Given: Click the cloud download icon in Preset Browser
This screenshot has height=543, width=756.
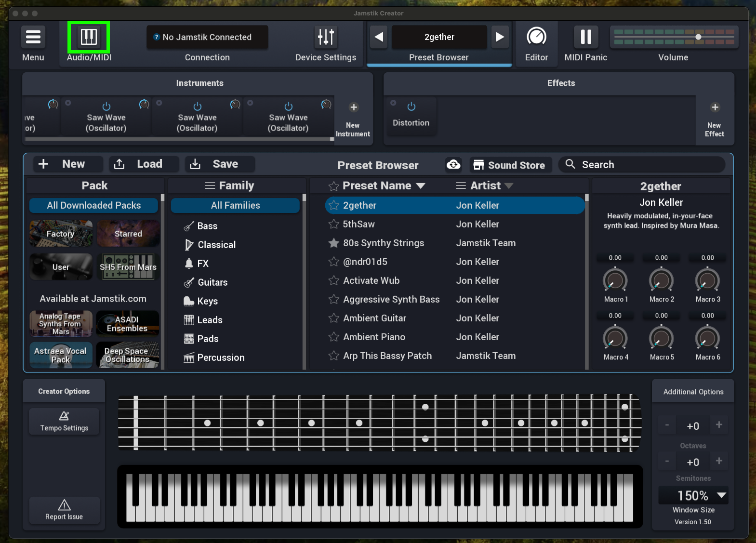Looking at the screenshot, I should (453, 164).
